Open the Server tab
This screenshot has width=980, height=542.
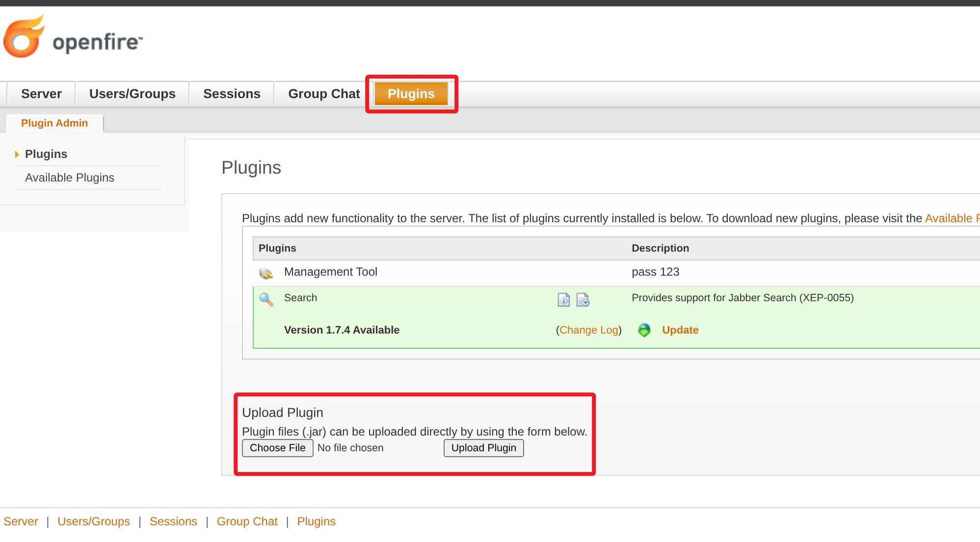coord(41,94)
